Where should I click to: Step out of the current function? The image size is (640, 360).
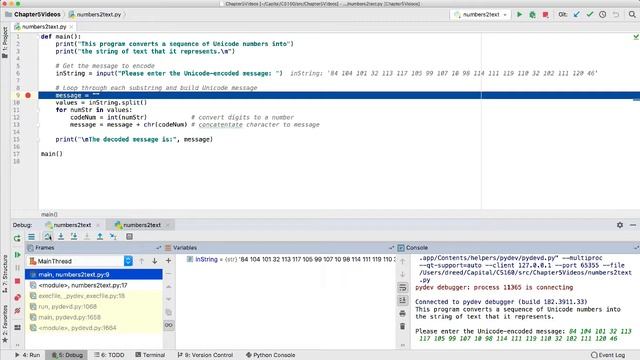pyautogui.click(x=100, y=236)
